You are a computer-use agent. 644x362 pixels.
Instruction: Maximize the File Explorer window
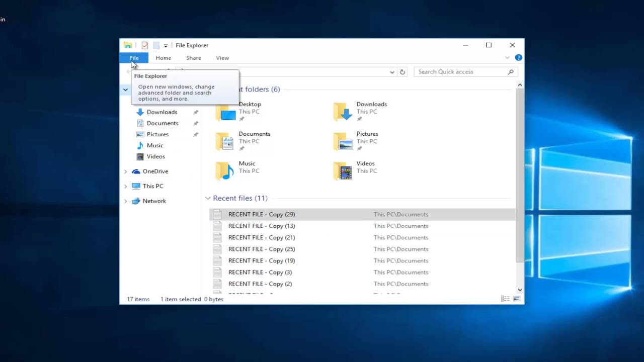(x=489, y=45)
